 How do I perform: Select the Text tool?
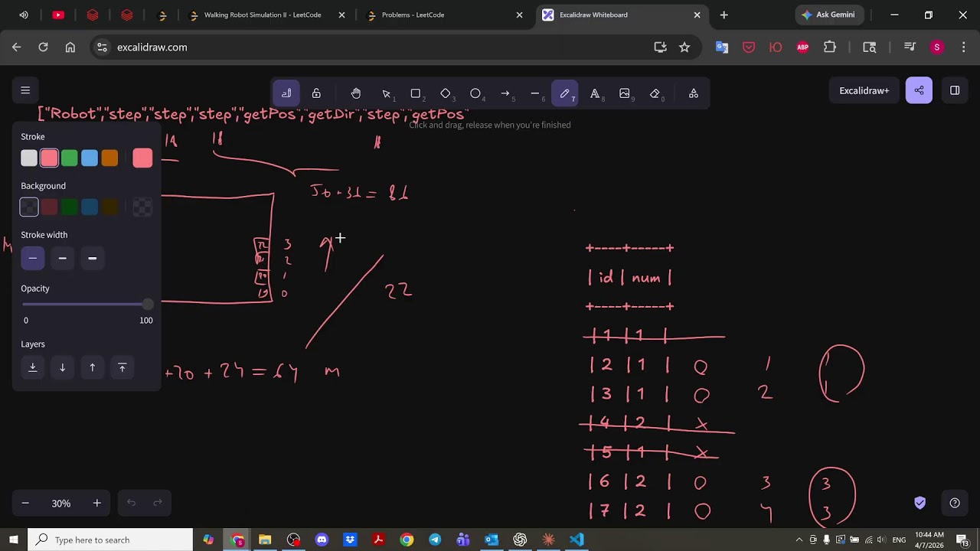(x=595, y=93)
